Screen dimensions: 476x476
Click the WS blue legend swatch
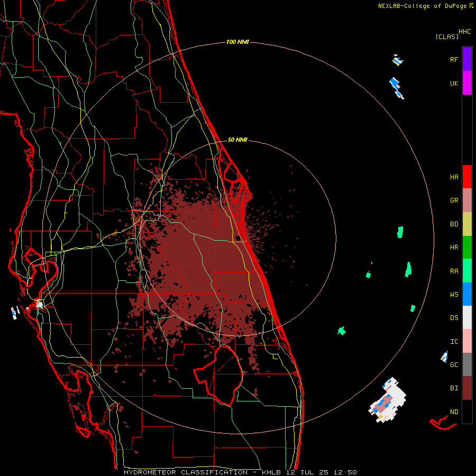click(x=467, y=294)
